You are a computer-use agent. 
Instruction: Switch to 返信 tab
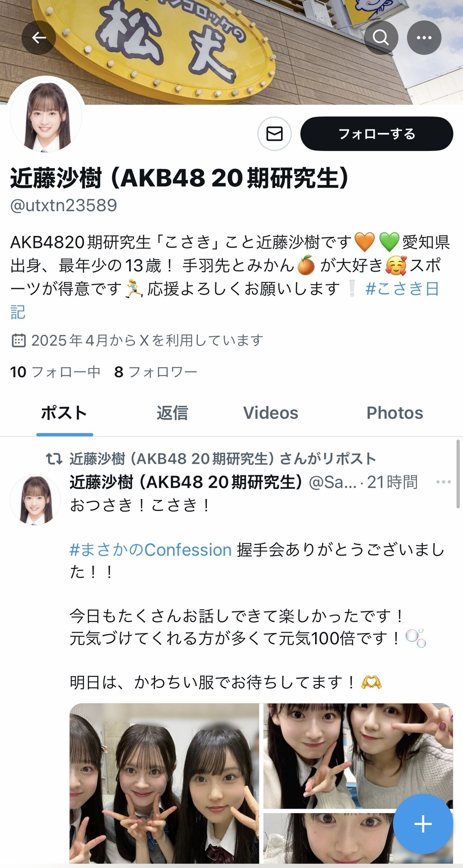tap(172, 413)
